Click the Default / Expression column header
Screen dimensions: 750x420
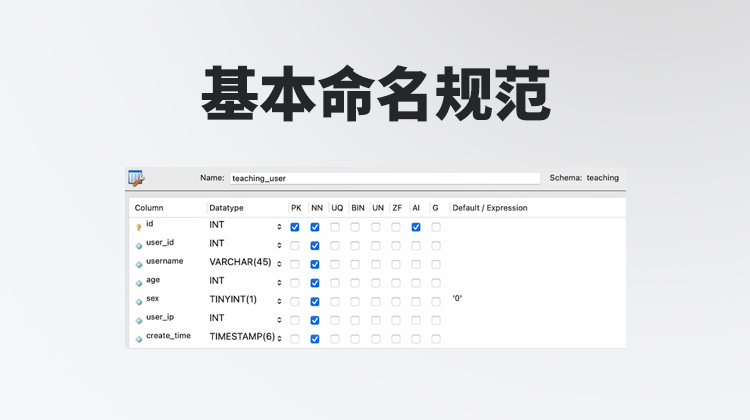pyautogui.click(x=490, y=208)
